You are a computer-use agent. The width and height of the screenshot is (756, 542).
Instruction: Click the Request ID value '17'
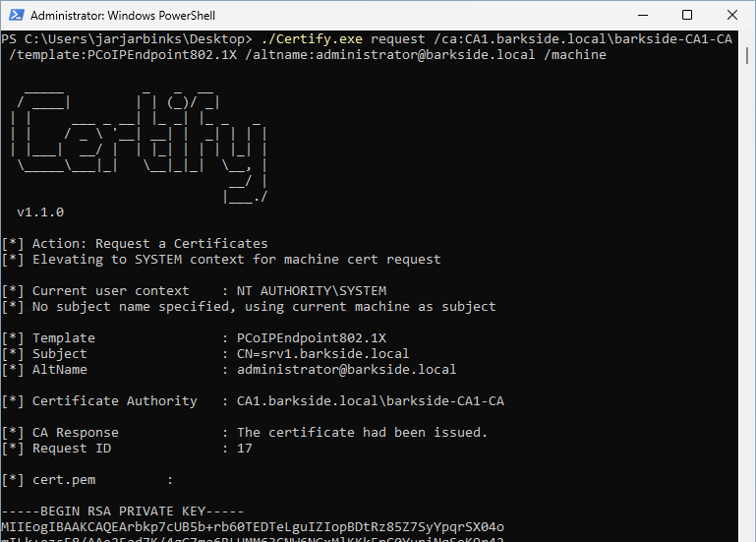[x=245, y=448]
